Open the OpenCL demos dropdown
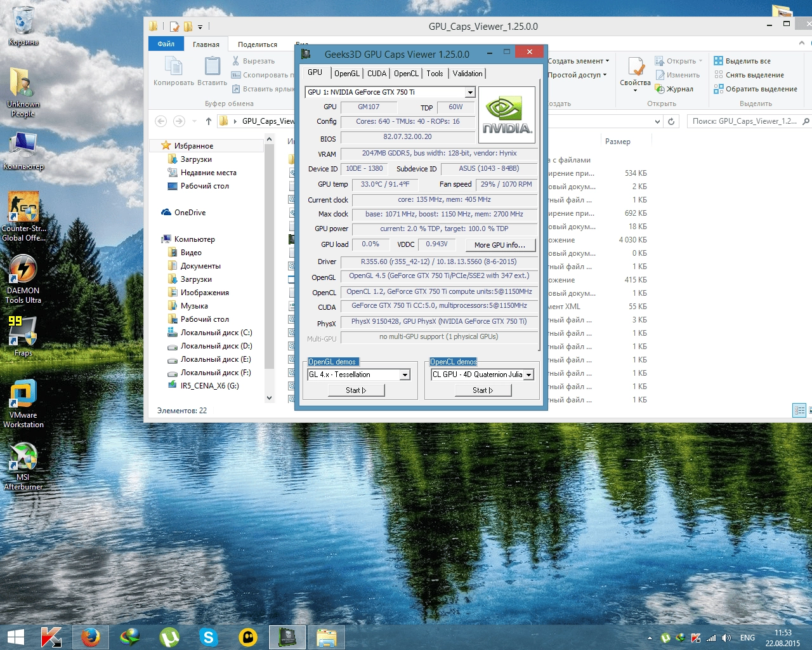Image resolution: width=812 pixels, height=650 pixels. pyautogui.click(x=528, y=375)
